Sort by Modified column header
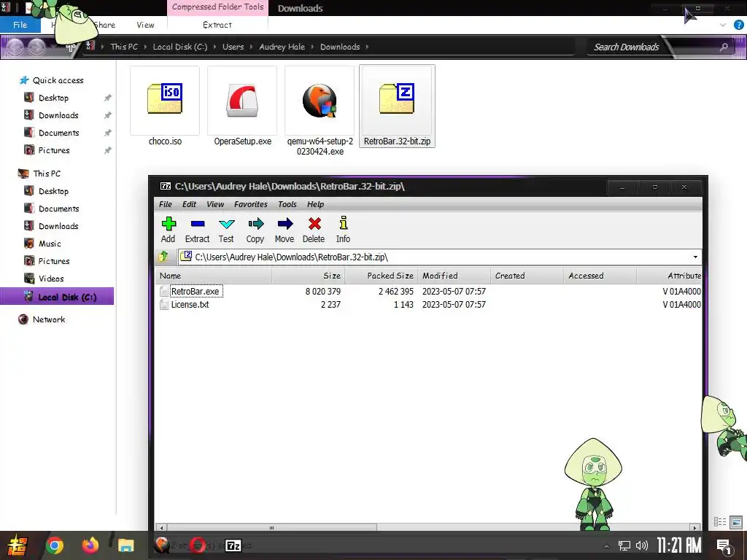Viewport: 747px width, 560px height. pyautogui.click(x=454, y=276)
